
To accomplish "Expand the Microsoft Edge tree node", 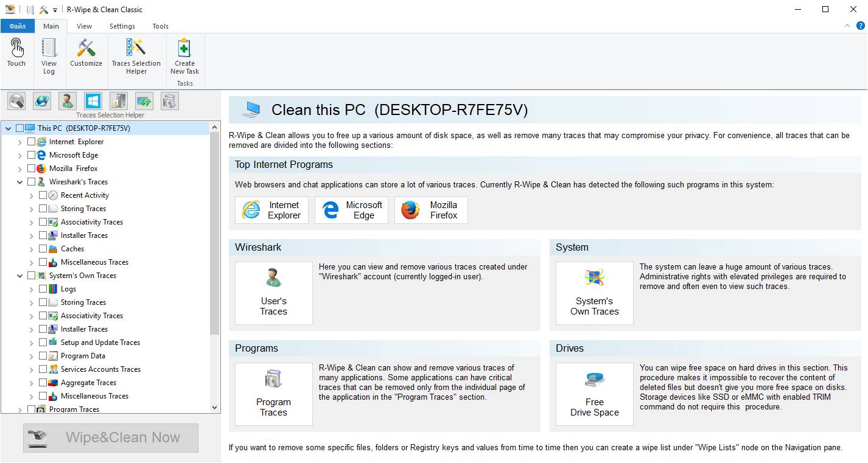I will [20, 155].
